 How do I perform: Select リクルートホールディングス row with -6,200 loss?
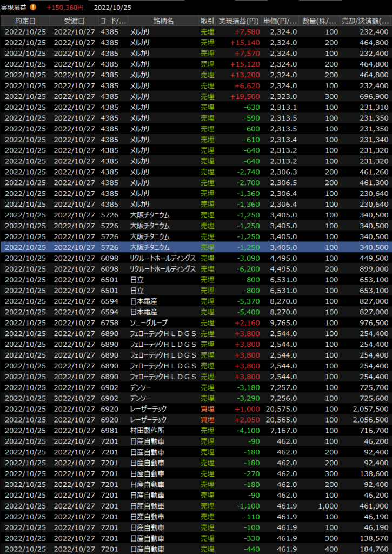tap(162, 269)
